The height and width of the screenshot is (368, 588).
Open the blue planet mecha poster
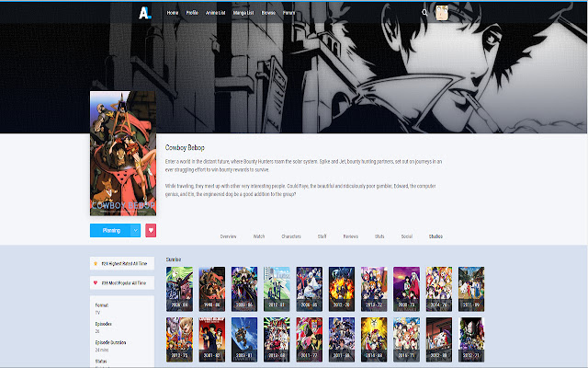pos(244,339)
